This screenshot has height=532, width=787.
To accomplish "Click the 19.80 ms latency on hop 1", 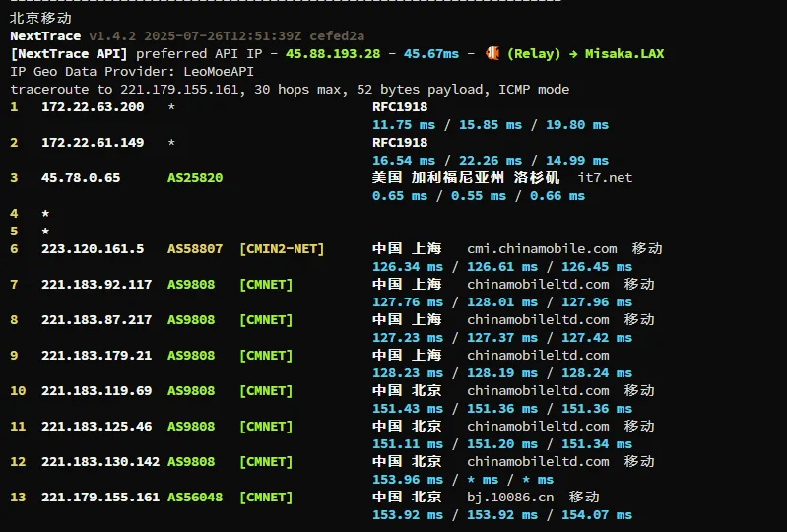I will pos(577,125).
